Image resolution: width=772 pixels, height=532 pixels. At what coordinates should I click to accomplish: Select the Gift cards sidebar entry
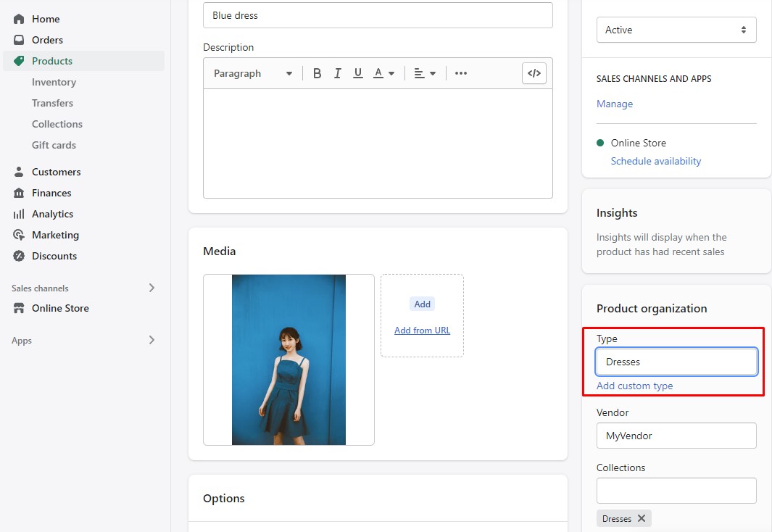click(x=55, y=145)
